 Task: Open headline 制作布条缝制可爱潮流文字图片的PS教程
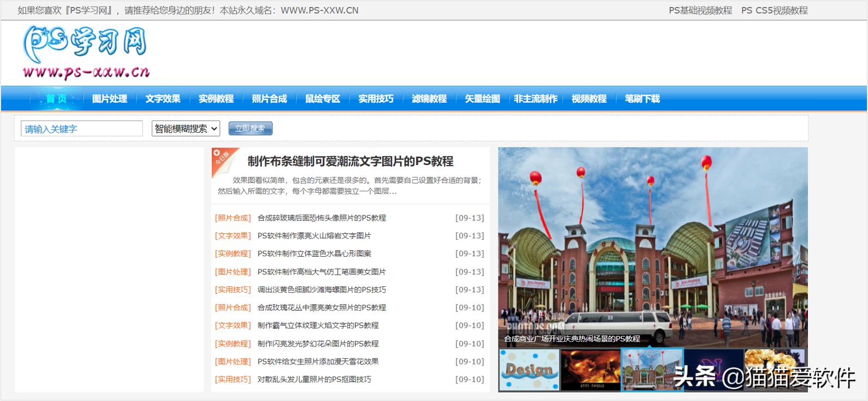[x=350, y=161]
